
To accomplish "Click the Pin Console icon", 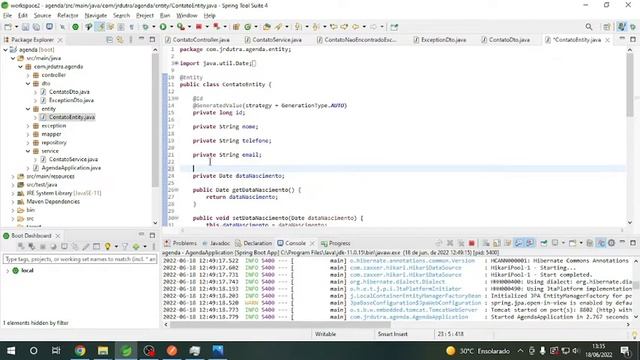I will (x=544, y=243).
